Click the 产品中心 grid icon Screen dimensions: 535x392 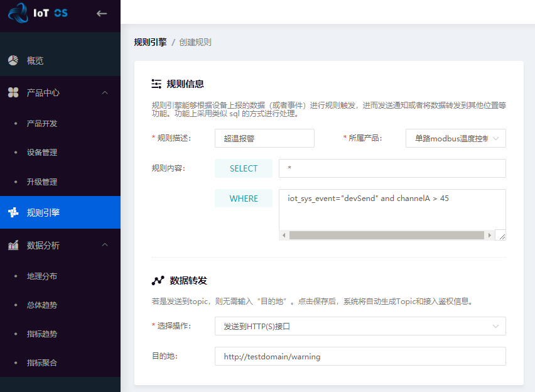click(13, 92)
